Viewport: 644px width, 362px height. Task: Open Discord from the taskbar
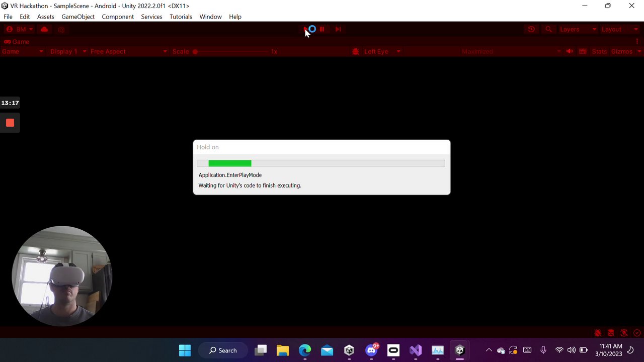coord(372,350)
